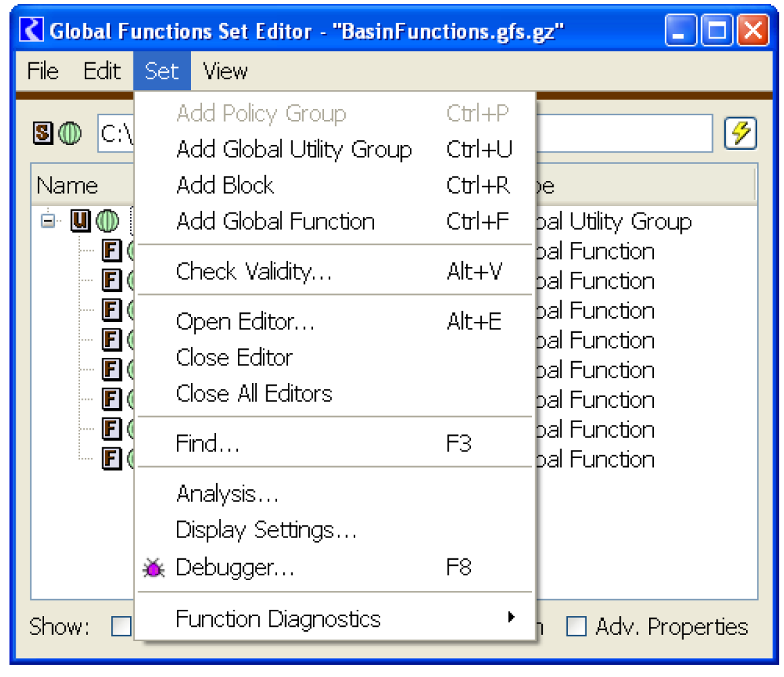Collapse the utility group tree node
Viewport: 784px width, 677px height.
(47, 221)
